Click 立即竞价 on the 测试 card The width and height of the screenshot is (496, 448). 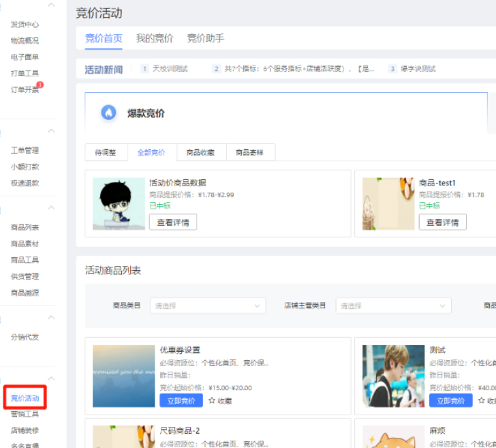pyautogui.click(x=451, y=401)
